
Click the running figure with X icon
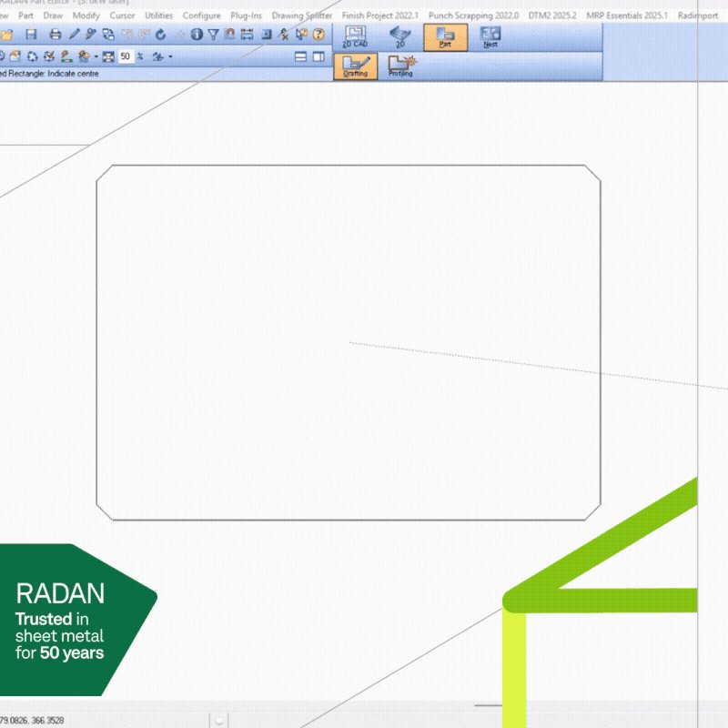pyautogui.click(x=284, y=35)
